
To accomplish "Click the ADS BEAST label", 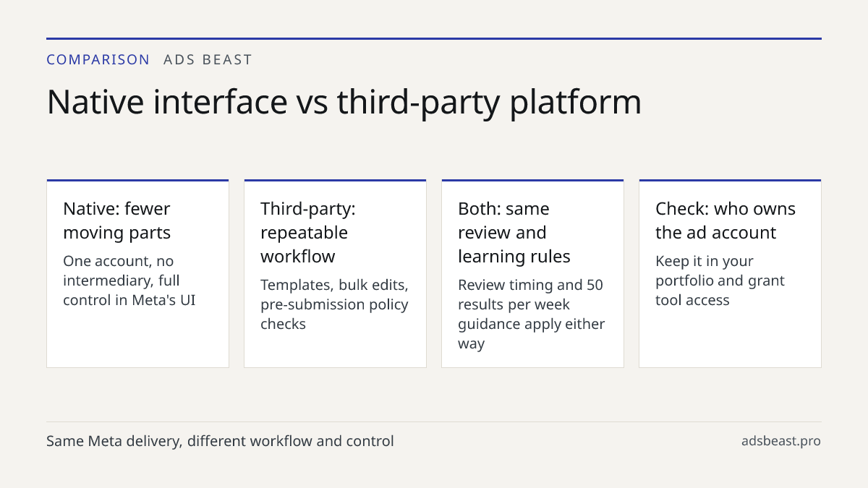I will 208,60.
